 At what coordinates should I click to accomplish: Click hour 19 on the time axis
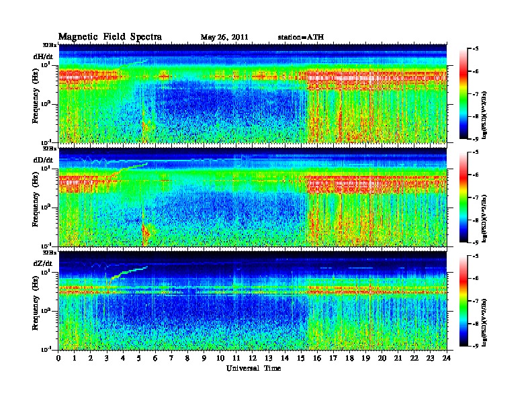click(365, 358)
